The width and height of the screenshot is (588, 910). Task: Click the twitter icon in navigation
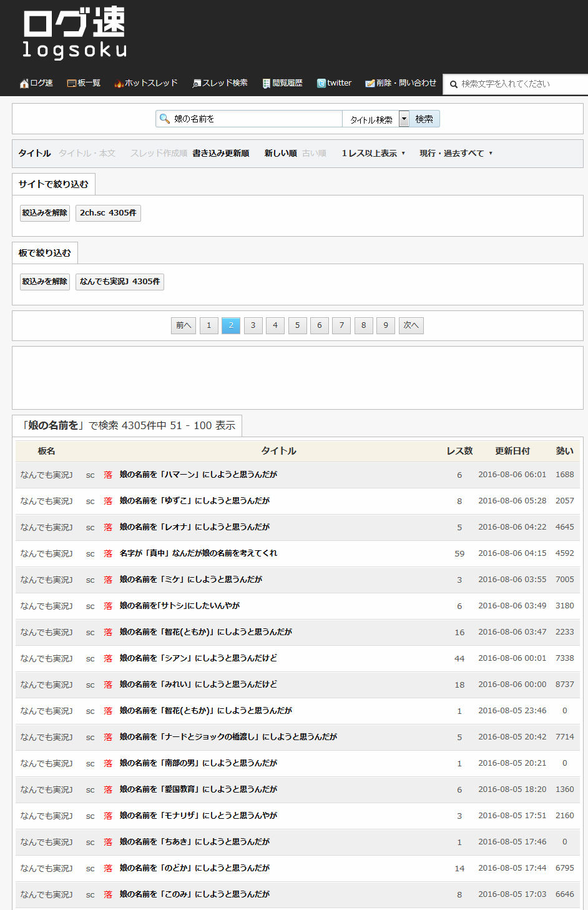pyautogui.click(x=321, y=84)
